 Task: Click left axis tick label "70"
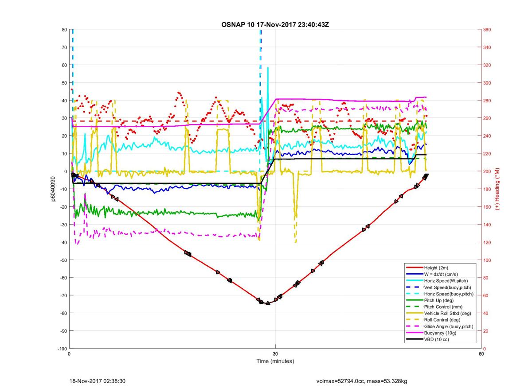coord(64,47)
